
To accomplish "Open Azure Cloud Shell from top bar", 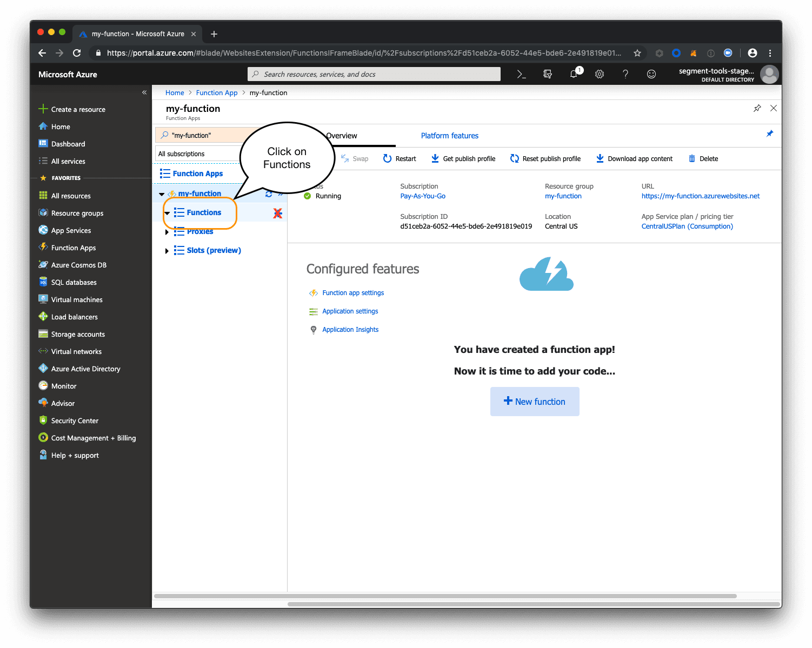I will tap(521, 74).
